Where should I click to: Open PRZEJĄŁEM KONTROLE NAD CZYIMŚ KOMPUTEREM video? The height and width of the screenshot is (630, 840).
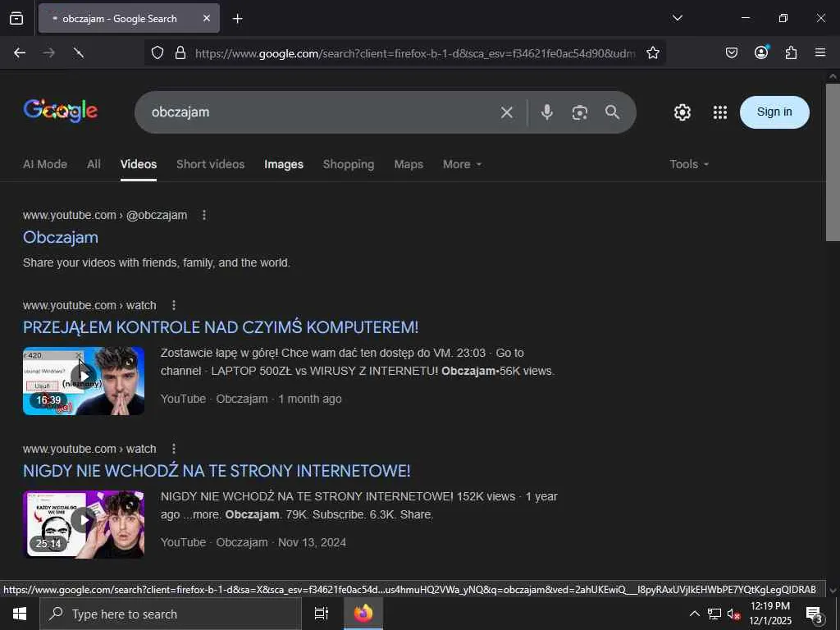click(x=221, y=327)
